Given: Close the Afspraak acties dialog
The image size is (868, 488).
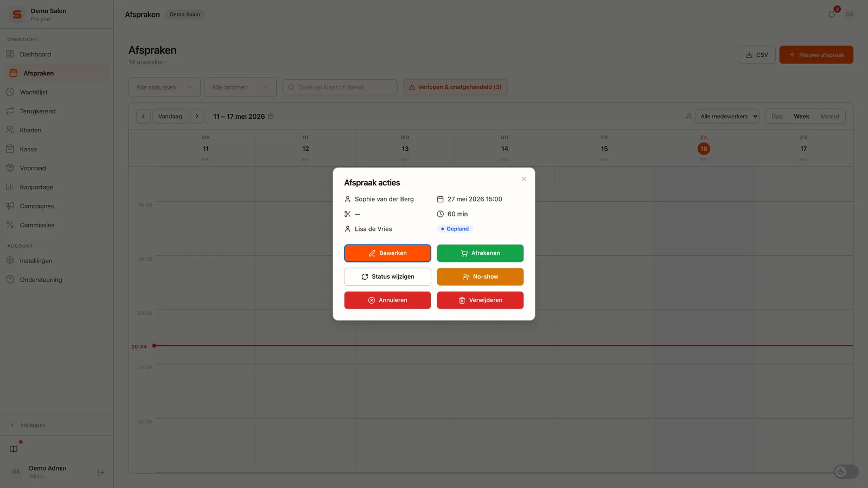Looking at the screenshot, I should (x=524, y=179).
